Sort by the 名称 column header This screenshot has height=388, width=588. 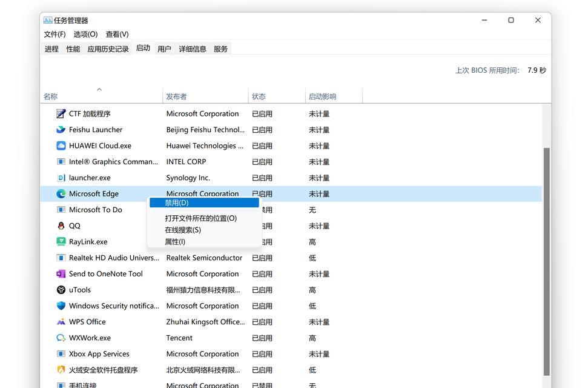coord(101,96)
